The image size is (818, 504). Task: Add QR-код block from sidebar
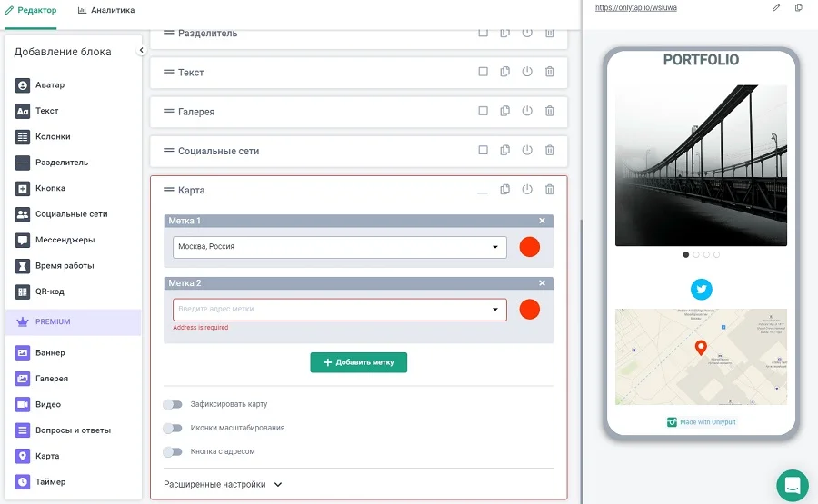(x=50, y=292)
